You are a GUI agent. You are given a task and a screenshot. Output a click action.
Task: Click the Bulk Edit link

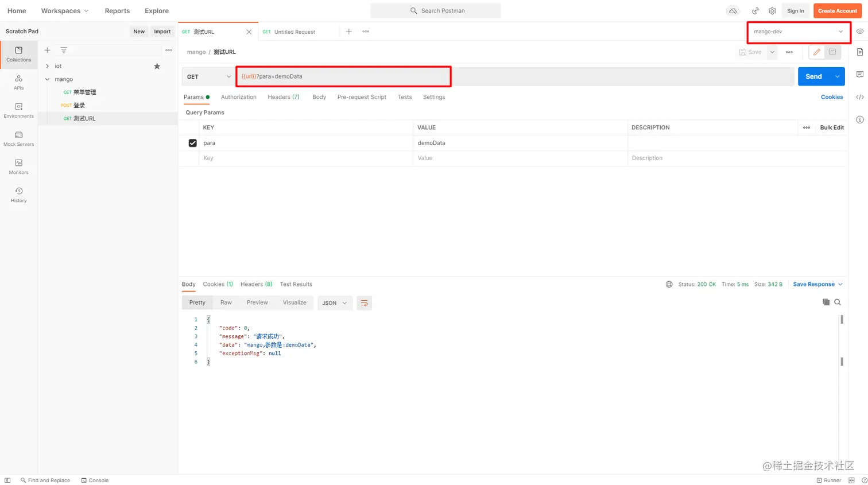click(832, 127)
